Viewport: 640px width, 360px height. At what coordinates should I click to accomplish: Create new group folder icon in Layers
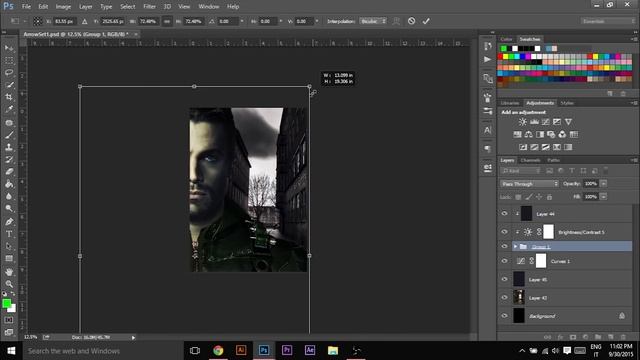[598, 337]
